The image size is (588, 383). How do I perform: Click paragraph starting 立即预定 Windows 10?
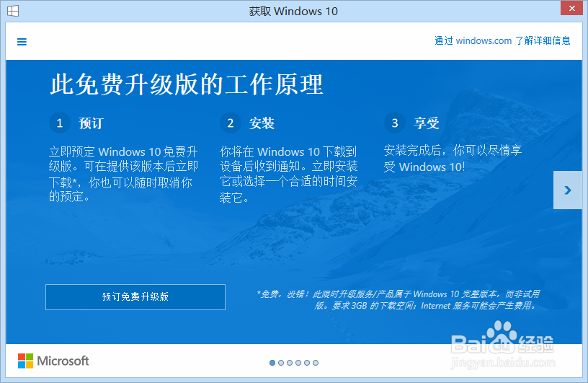tap(123, 174)
